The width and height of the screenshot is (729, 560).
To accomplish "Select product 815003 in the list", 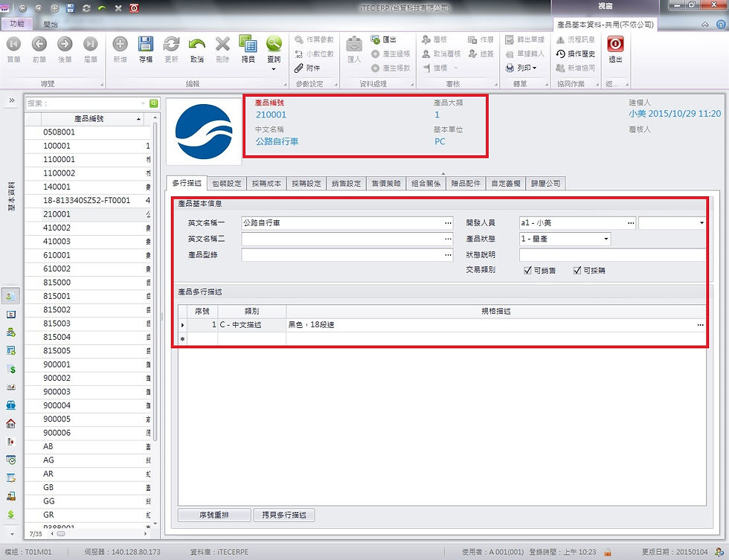I will (89, 324).
